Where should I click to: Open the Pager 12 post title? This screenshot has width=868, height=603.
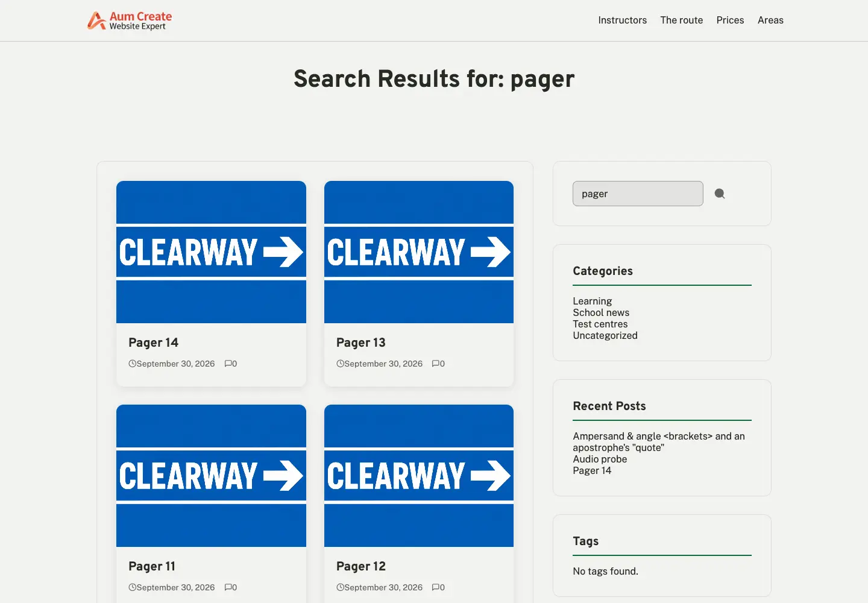pos(360,566)
